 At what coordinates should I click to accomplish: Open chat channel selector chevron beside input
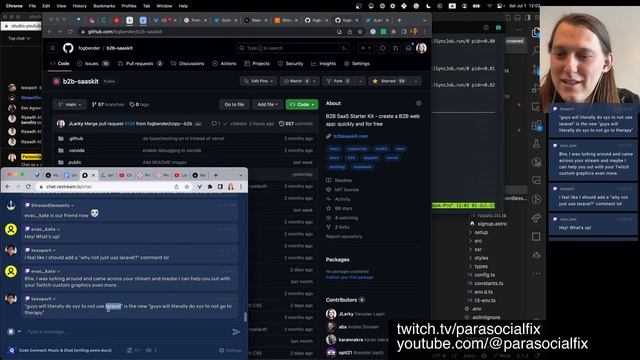(x=19, y=331)
